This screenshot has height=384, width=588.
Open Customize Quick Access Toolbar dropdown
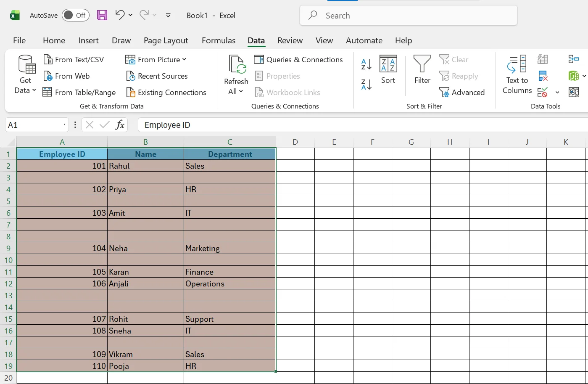168,16
